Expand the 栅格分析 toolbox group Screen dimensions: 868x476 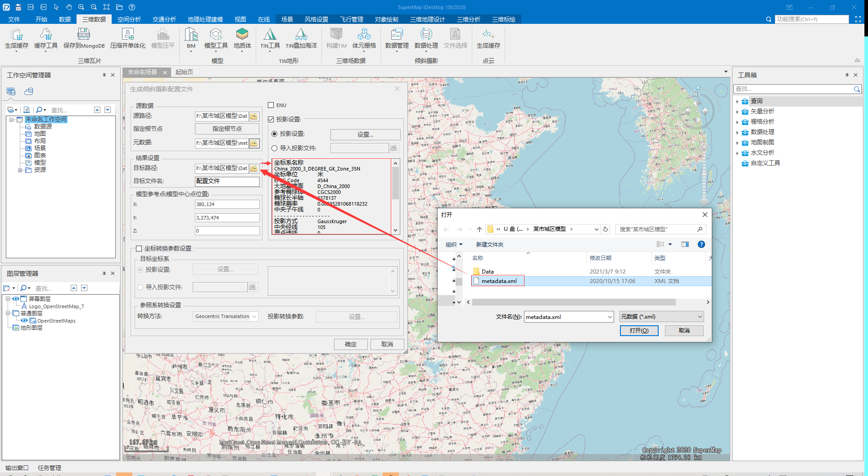(x=737, y=122)
